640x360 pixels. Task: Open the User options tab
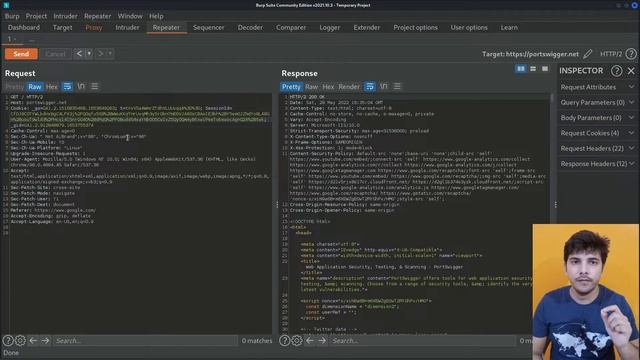(x=469, y=27)
